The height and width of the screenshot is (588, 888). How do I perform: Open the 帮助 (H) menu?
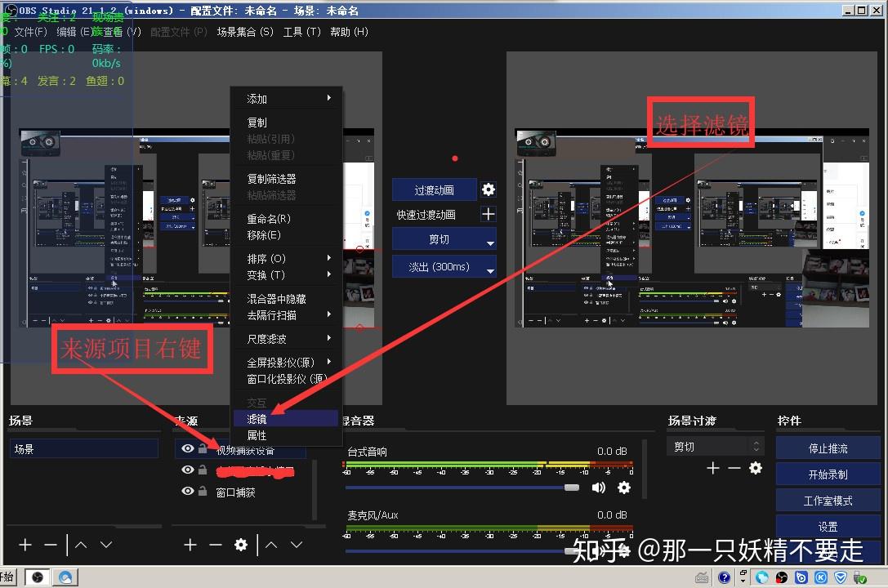point(349,32)
